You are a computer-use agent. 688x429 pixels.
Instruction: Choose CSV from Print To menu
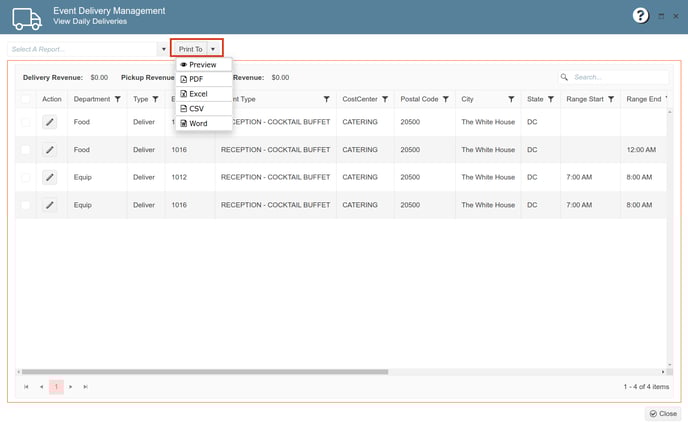tap(204, 109)
